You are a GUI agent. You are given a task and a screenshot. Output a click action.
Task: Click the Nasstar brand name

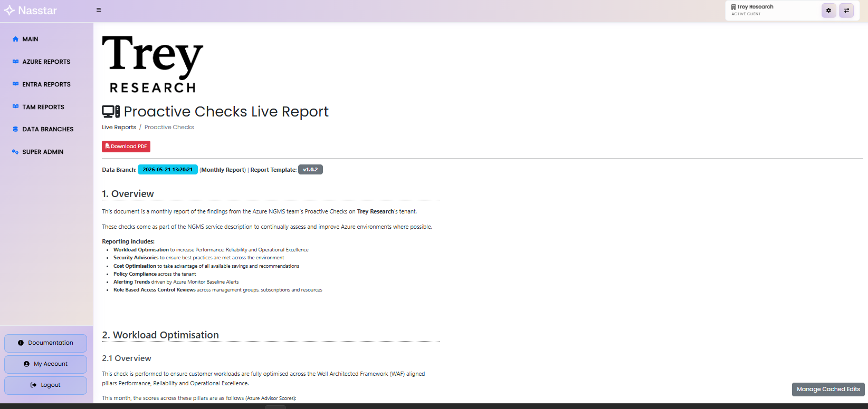click(37, 11)
